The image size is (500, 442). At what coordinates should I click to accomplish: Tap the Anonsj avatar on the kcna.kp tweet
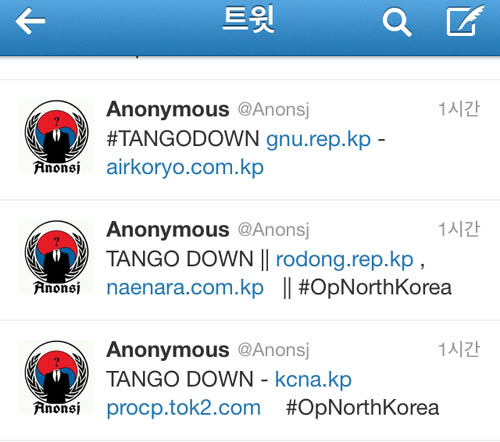[57, 377]
